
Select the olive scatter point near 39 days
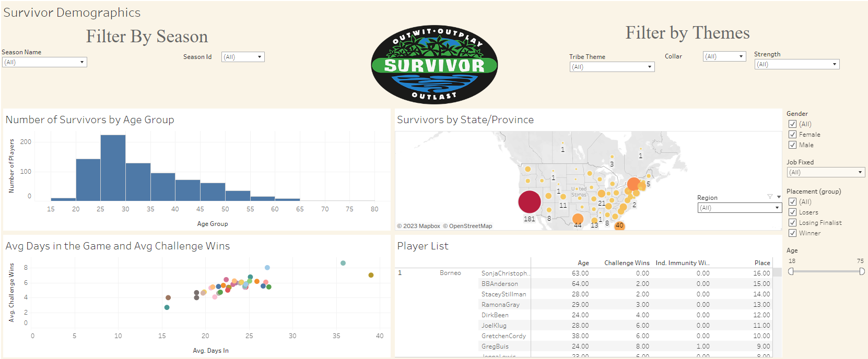[x=371, y=275]
